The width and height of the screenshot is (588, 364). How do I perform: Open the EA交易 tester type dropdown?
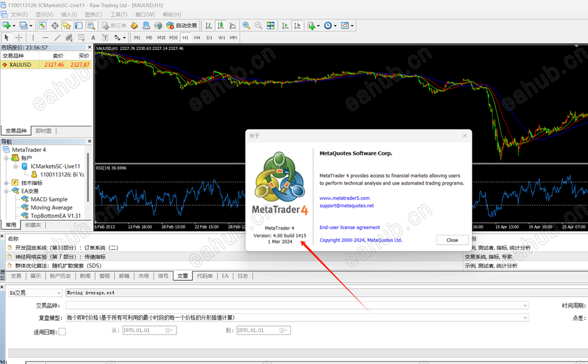point(35,293)
